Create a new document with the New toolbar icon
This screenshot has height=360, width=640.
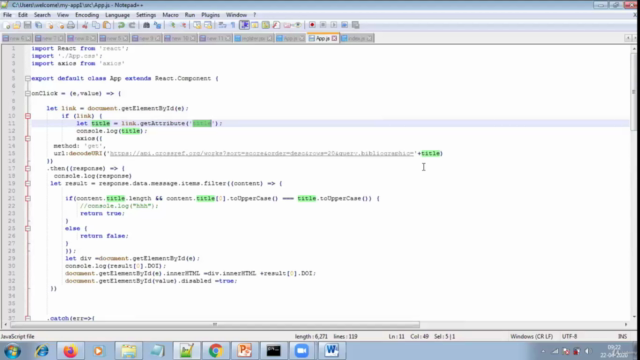(7, 25)
